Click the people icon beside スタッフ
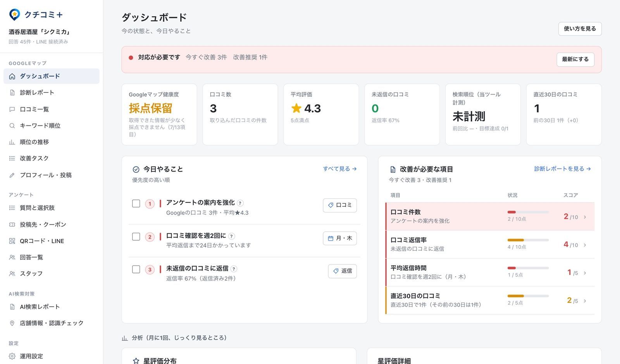Viewport: 620px width, 364px height. coord(12,273)
